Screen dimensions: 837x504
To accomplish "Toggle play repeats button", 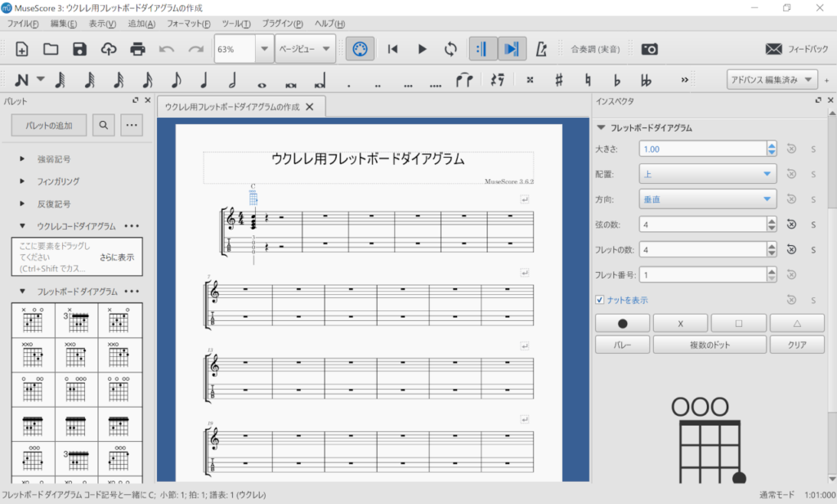I will [x=482, y=49].
